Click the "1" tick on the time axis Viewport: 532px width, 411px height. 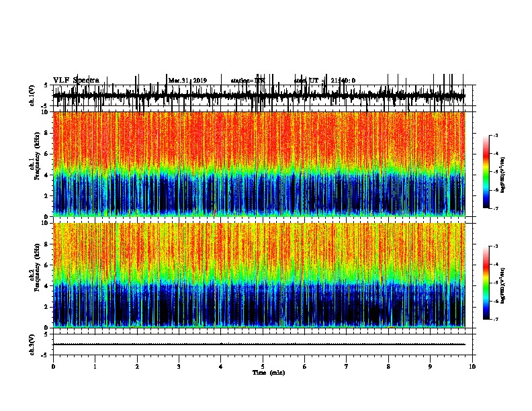coord(95,367)
